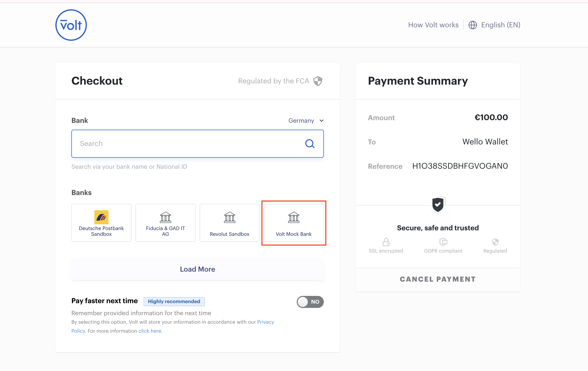This screenshot has height=371, width=588.
Task: Choose Volt Mock Bank label
Action: (294, 234)
